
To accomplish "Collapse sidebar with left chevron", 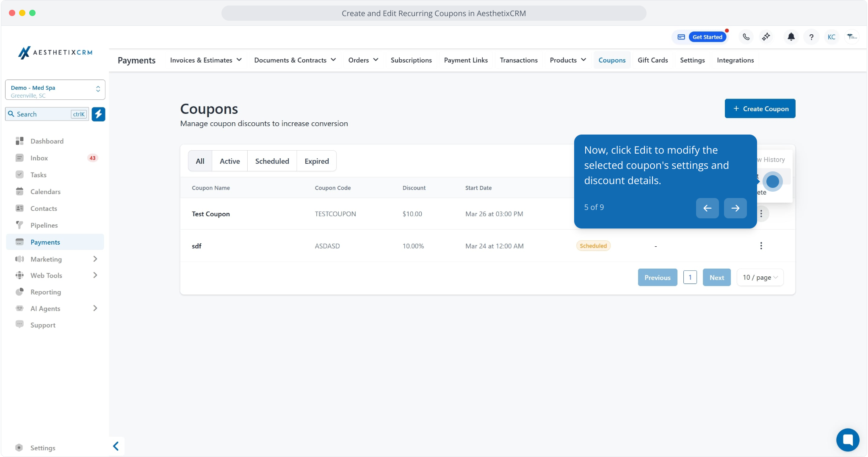I will [x=116, y=446].
